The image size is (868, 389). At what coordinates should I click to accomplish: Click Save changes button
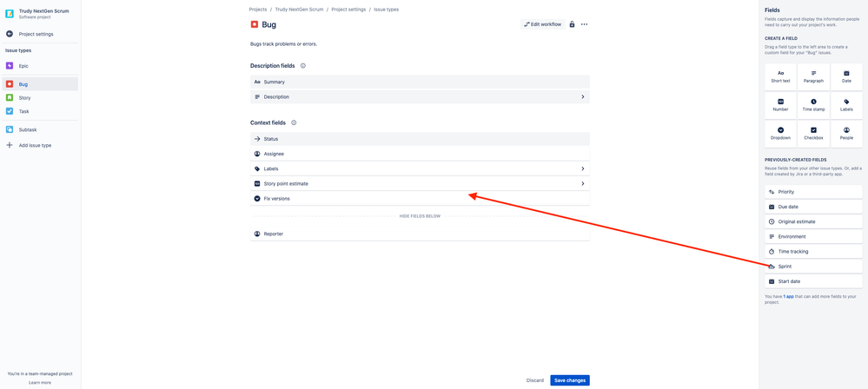pyautogui.click(x=570, y=380)
